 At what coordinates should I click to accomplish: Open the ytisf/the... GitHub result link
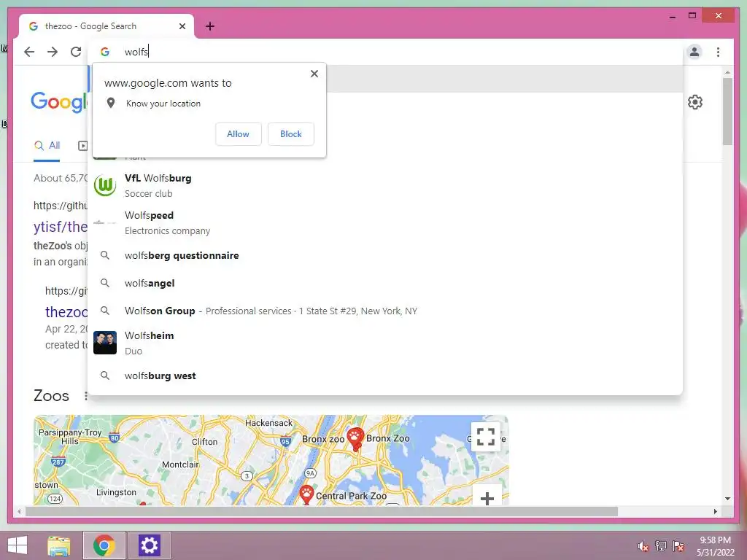(61, 227)
